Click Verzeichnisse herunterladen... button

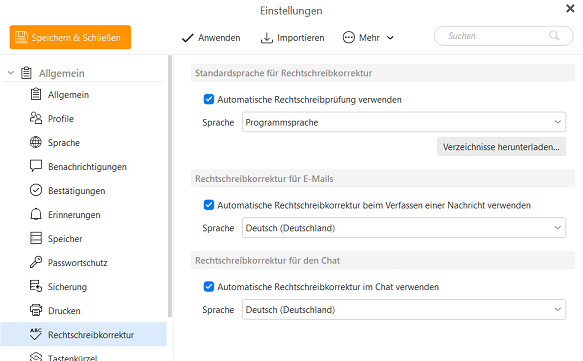pos(501,147)
